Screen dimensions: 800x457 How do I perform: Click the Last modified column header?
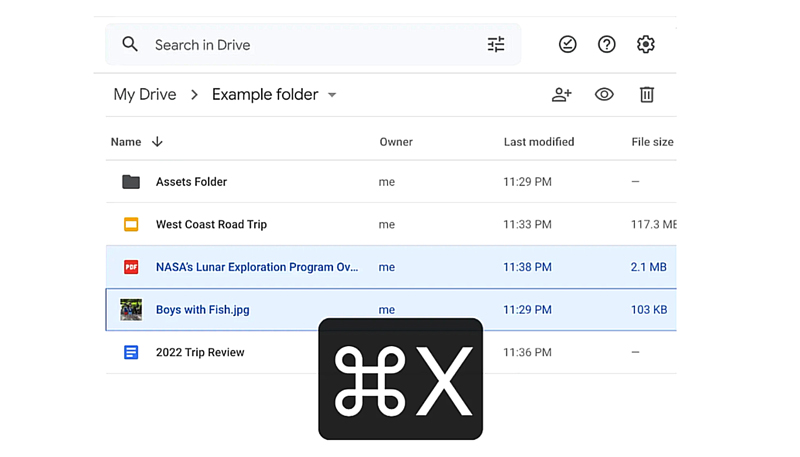click(x=538, y=142)
